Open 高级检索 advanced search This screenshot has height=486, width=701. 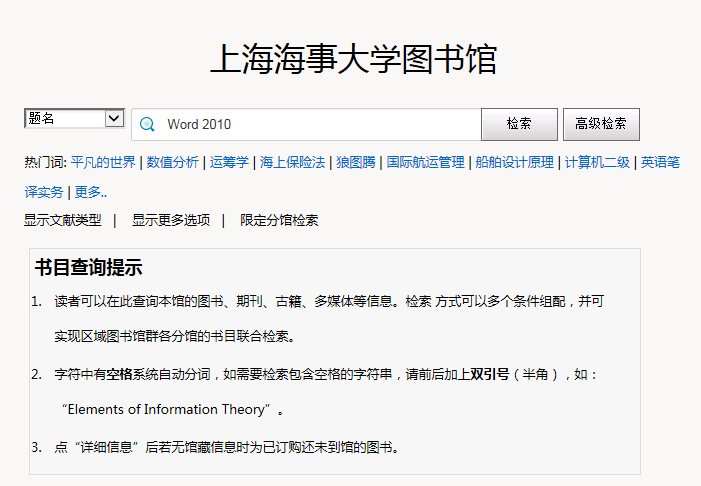(601, 124)
